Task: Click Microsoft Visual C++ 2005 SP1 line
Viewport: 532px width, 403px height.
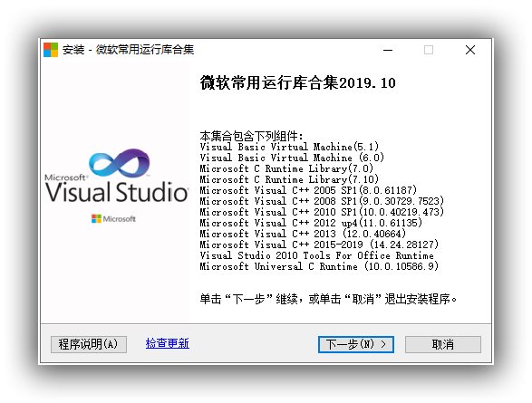Action: coord(308,190)
